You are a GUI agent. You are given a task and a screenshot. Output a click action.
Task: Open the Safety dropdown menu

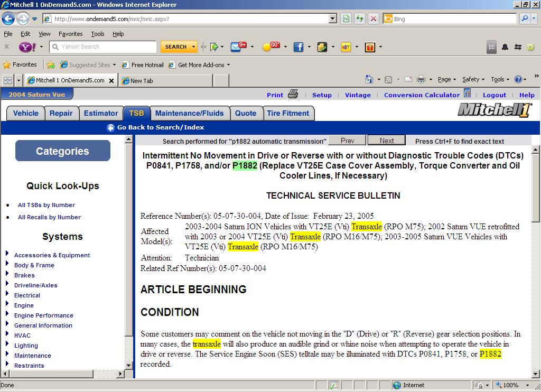pyautogui.click(x=473, y=80)
